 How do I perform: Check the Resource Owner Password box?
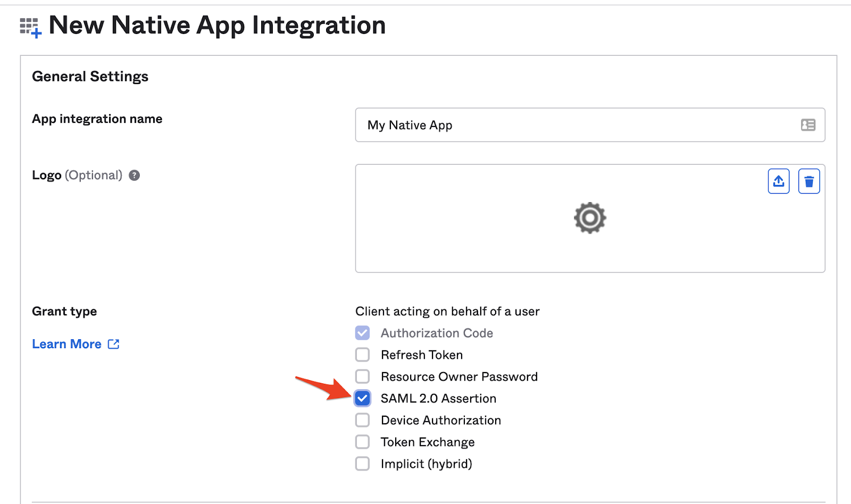362,376
